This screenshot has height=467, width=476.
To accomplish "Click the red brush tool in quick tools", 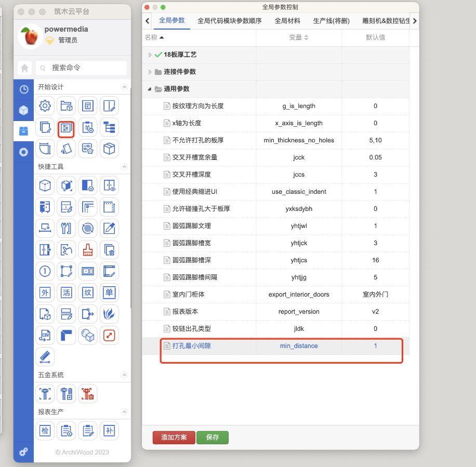I will [87, 249].
